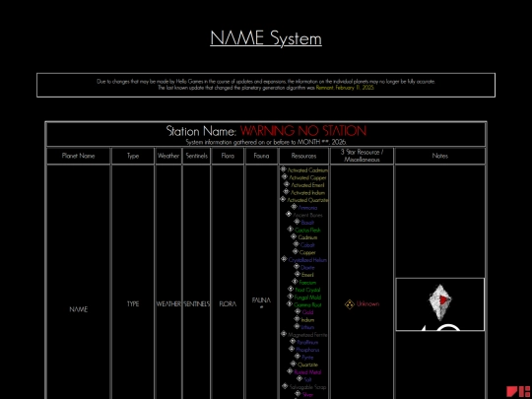Image resolution: width=532 pixels, height=399 pixels.
Task: Click the non-activated Indium resource label
Action: point(307,319)
